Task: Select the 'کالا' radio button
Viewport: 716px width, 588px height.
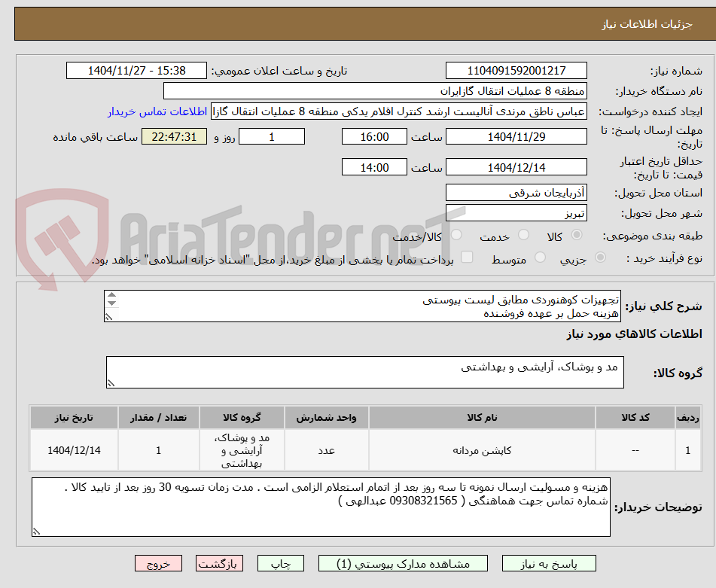Action: [x=577, y=235]
